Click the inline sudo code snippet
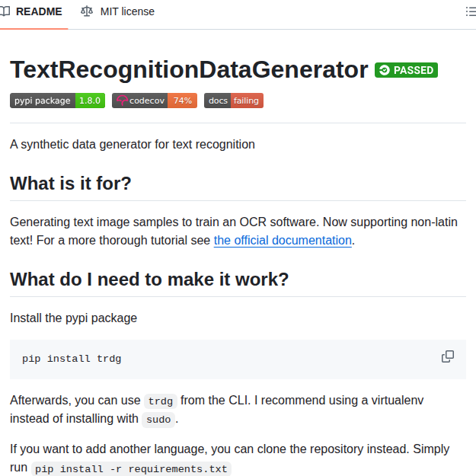The image size is (476, 476). click(x=159, y=419)
